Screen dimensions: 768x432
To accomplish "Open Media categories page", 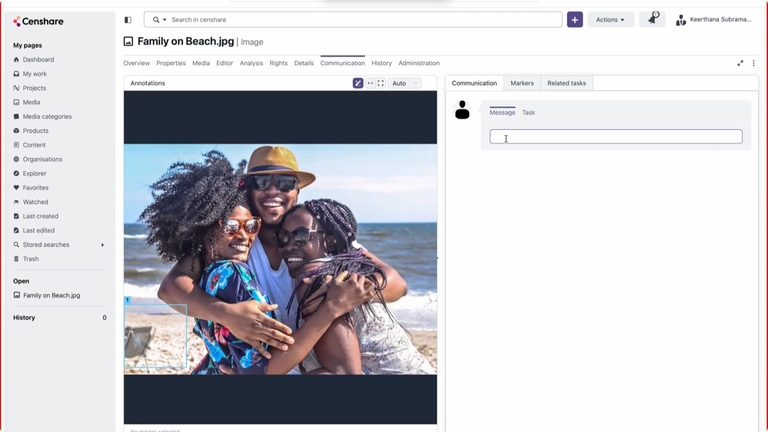I will (47, 117).
